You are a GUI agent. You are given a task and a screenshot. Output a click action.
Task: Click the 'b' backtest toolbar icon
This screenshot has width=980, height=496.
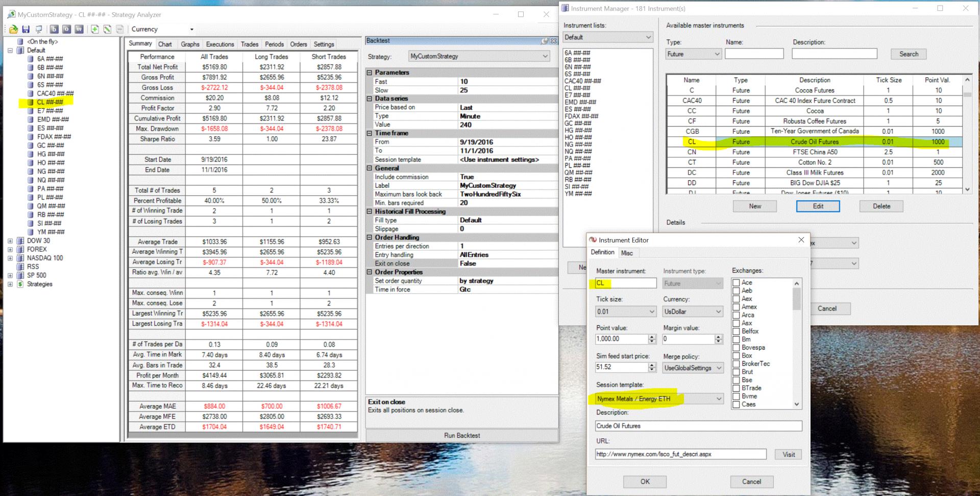point(54,29)
